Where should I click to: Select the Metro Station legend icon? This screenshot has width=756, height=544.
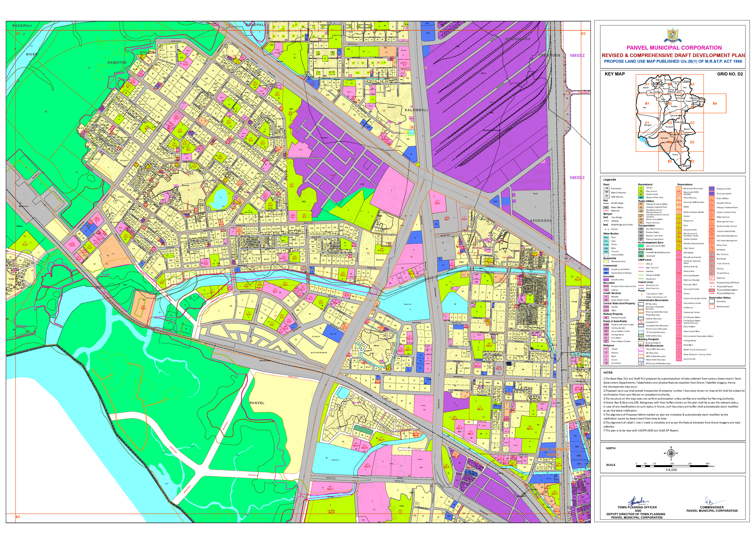click(606, 208)
